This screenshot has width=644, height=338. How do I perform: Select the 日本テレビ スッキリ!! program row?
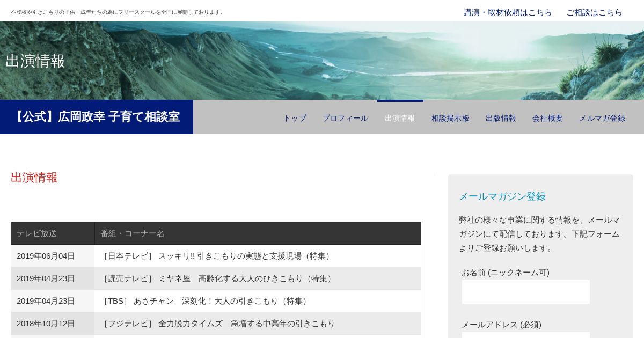[258, 256]
